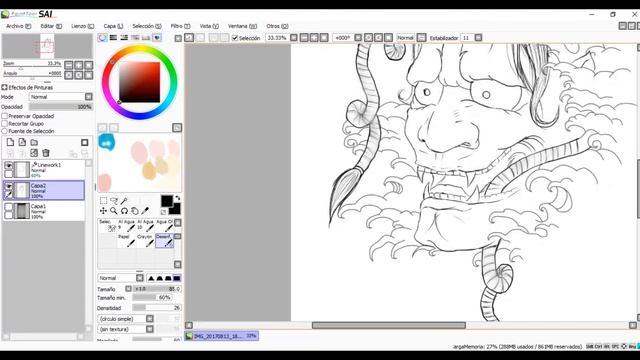This screenshot has height=360, width=640.
Task: Open the Filtro menu
Action: [x=180, y=26]
